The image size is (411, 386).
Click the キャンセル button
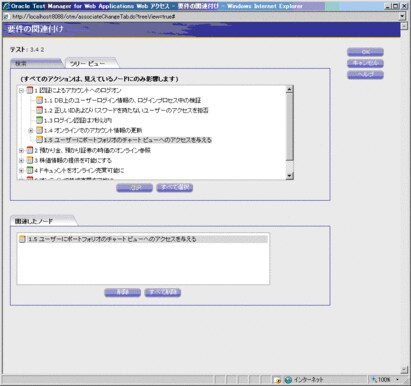pyautogui.click(x=365, y=63)
